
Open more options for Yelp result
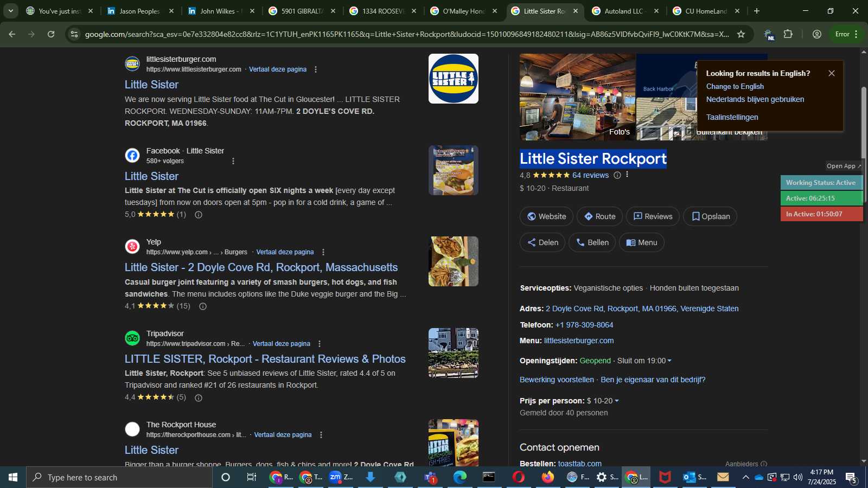click(323, 252)
